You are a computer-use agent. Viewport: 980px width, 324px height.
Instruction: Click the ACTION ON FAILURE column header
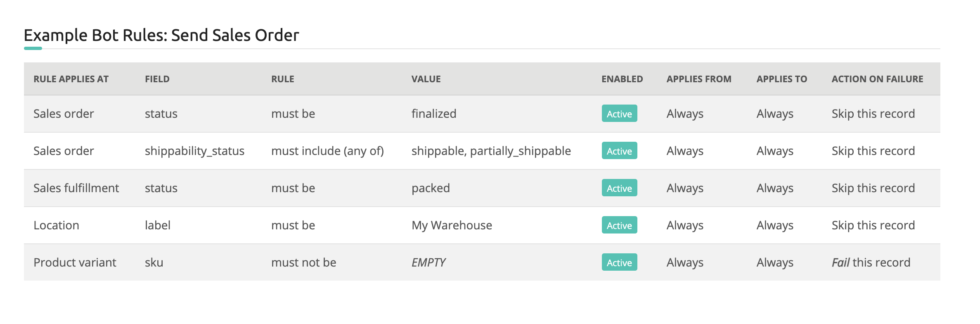(877, 79)
